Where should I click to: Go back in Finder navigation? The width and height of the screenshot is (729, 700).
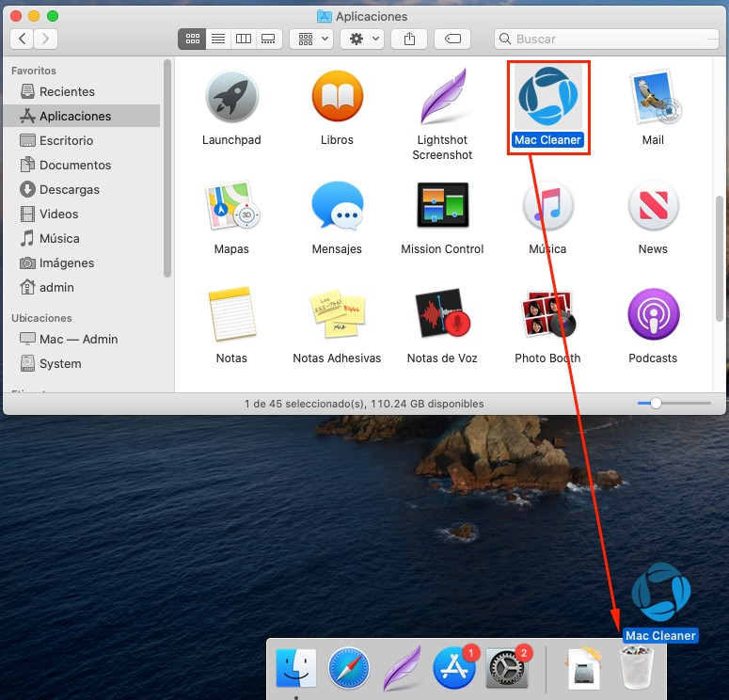22,39
